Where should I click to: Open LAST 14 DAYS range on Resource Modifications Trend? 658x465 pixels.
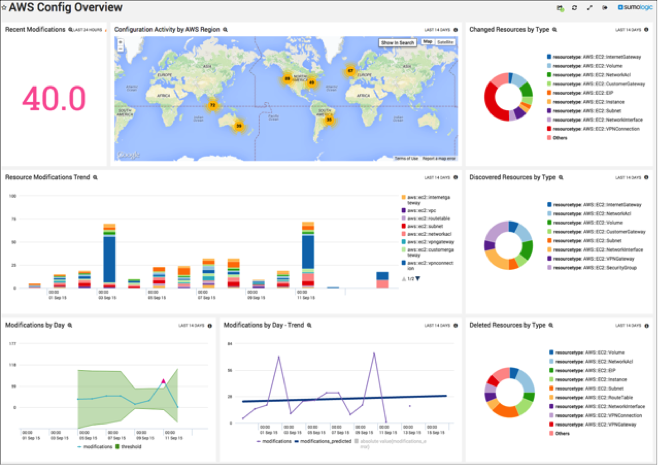(437, 178)
